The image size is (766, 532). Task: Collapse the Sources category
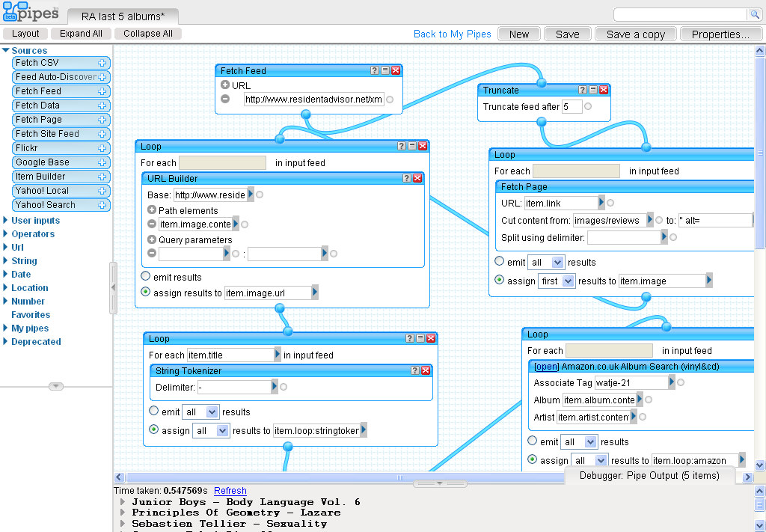pyautogui.click(x=6, y=50)
